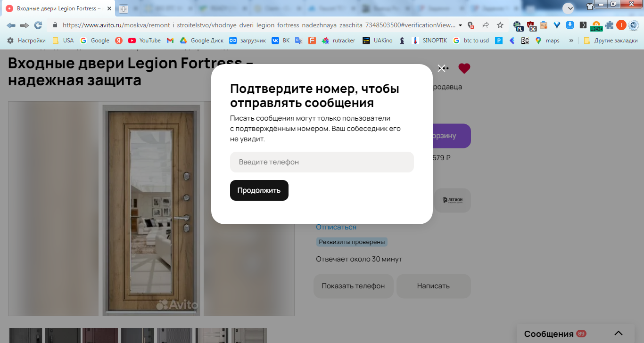This screenshot has height=343, width=644.
Task: Open the maps bookmark
Action: pos(547,41)
